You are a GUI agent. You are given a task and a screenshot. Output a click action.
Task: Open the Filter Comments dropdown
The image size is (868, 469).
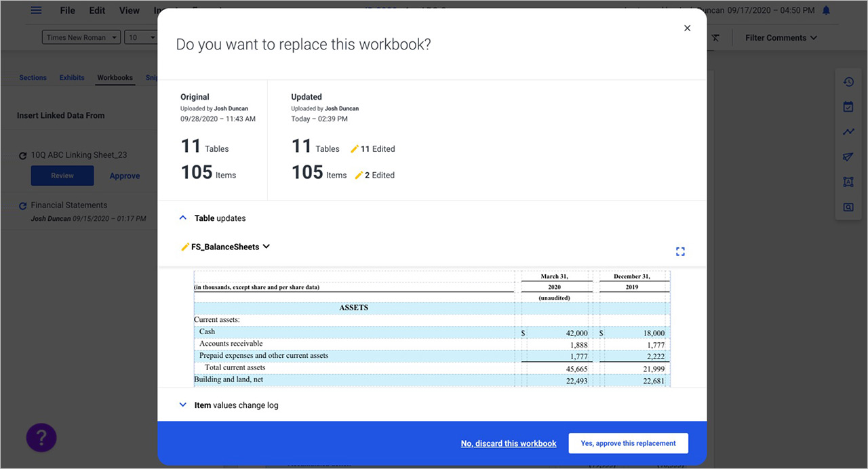781,38
